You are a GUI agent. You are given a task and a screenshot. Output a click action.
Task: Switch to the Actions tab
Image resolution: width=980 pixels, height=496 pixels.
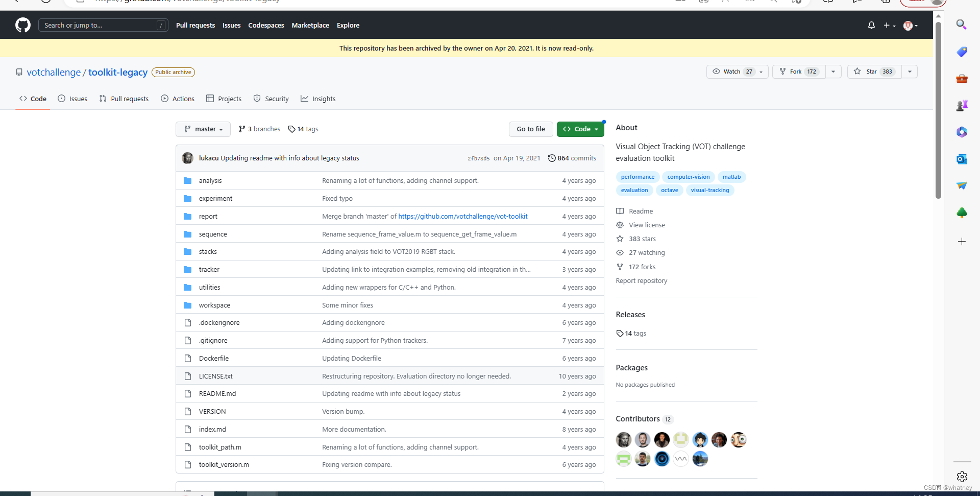[178, 99]
